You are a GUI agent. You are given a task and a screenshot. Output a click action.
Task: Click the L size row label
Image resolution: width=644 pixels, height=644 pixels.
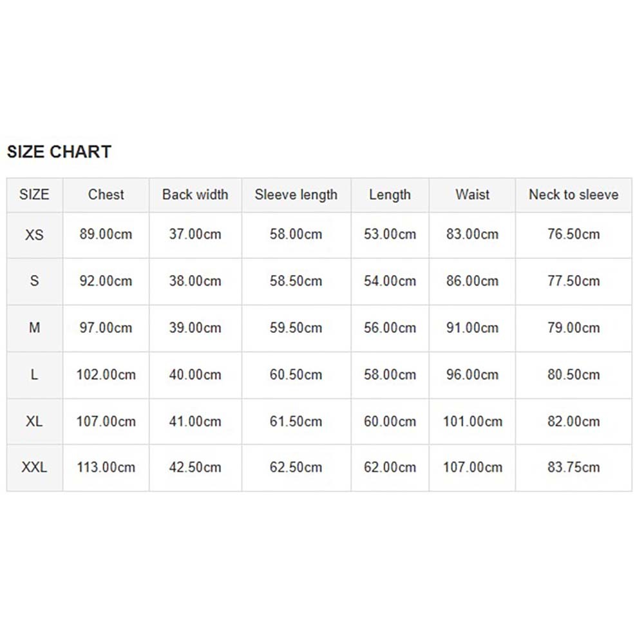click(x=34, y=375)
